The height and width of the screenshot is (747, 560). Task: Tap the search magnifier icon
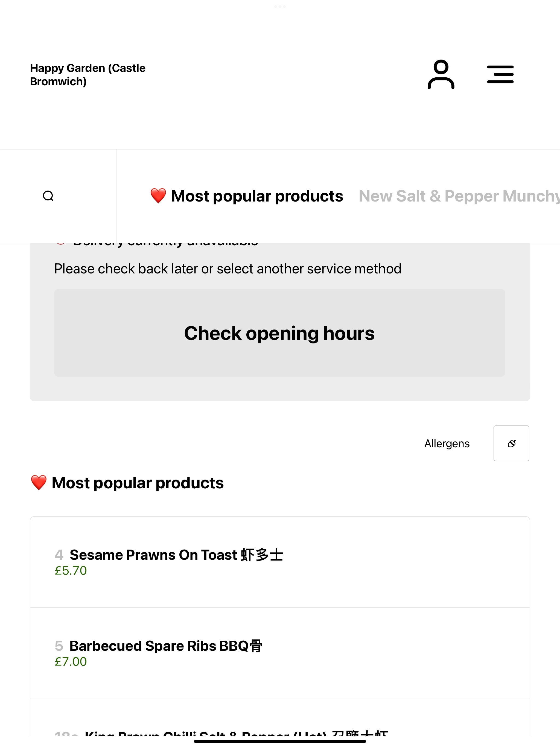48,196
